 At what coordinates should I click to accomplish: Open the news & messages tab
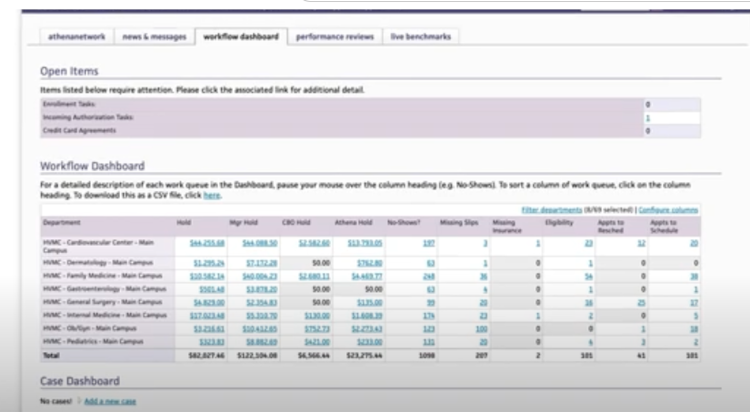[x=154, y=37]
